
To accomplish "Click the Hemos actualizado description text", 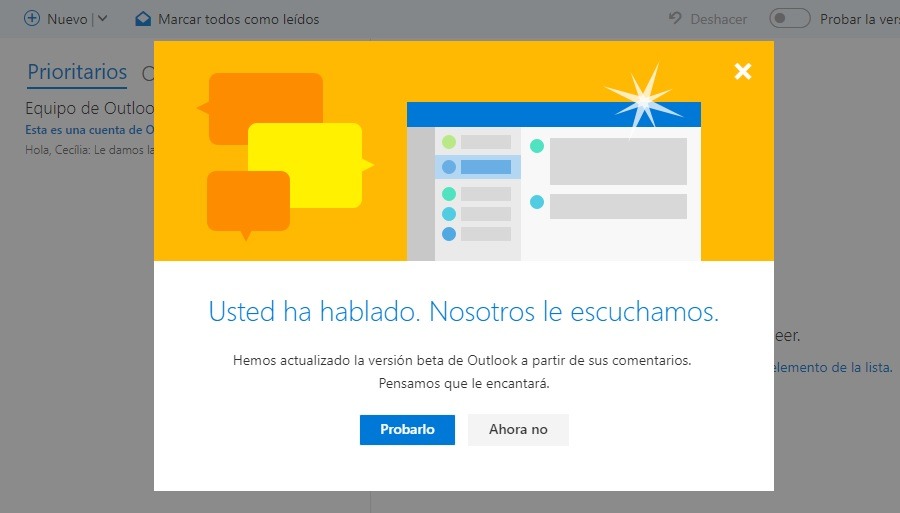I will click(x=462, y=360).
